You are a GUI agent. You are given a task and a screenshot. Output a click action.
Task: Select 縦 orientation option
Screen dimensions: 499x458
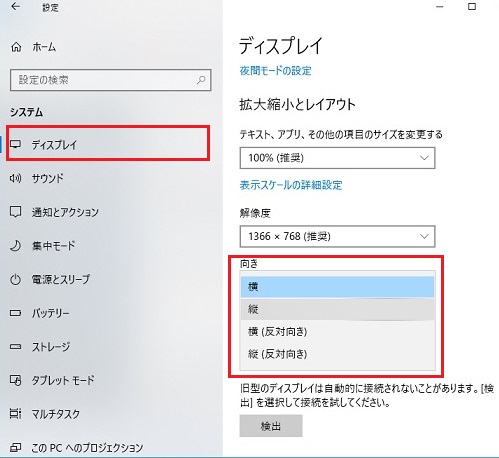pyautogui.click(x=337, y=309)
